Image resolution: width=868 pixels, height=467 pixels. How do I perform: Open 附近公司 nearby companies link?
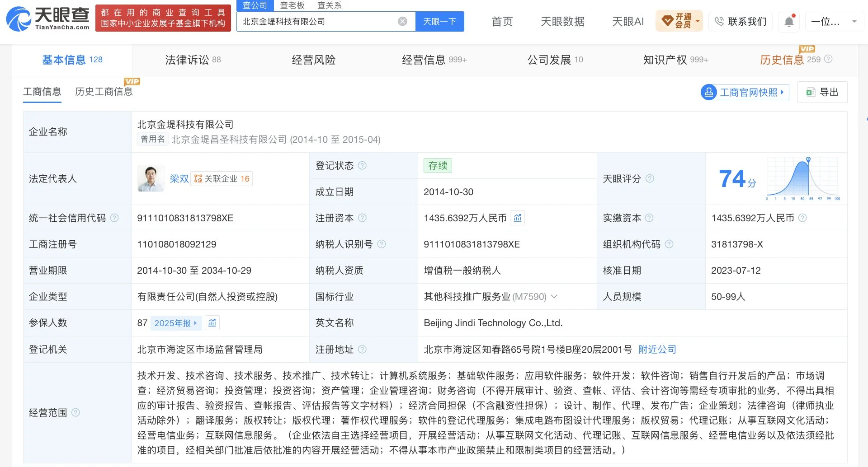tap(657, 349)
